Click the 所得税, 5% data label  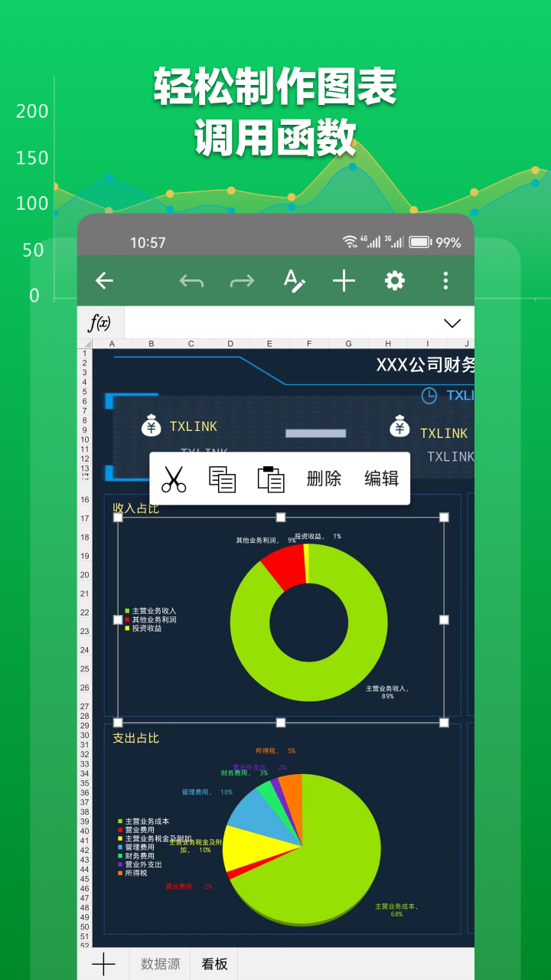[x=275, y=751]
